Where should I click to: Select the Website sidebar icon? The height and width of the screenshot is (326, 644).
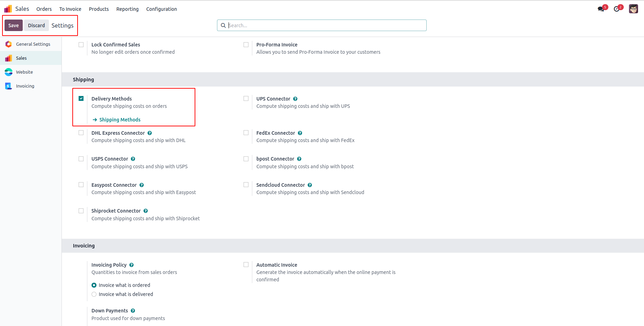9,72
